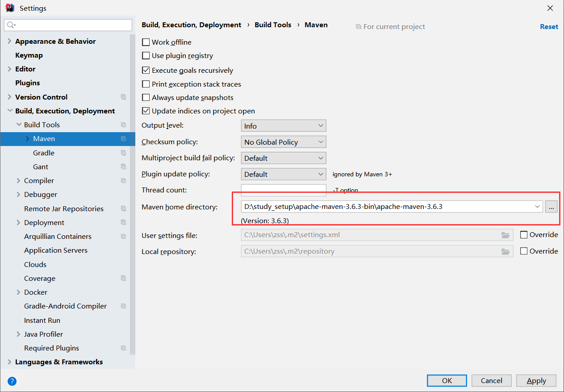Expand the Compiler node

coord(18,180)
